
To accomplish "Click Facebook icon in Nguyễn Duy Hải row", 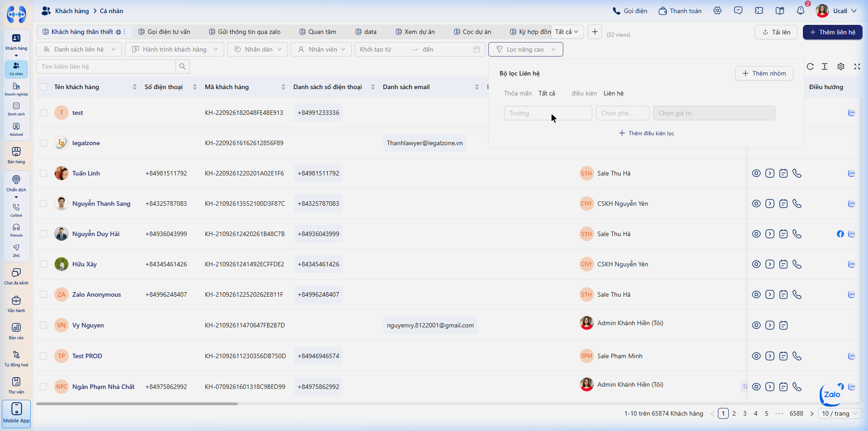I will [840, 234].
